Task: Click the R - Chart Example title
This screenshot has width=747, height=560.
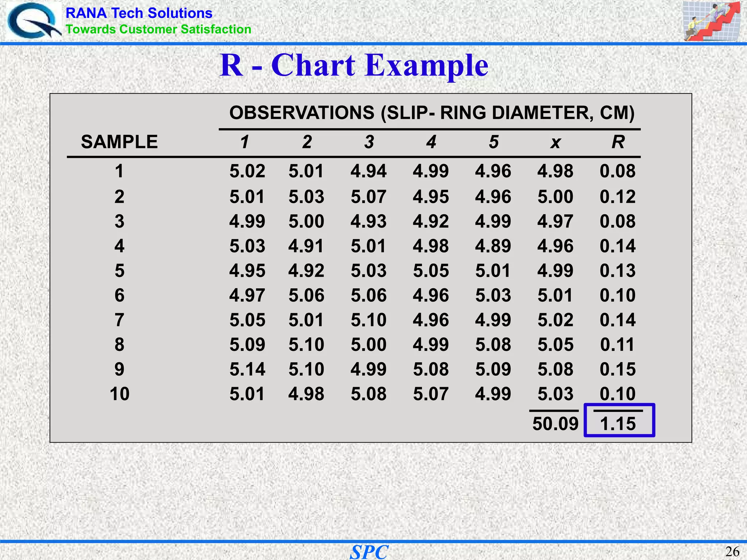Action: (x=354, y=66)
